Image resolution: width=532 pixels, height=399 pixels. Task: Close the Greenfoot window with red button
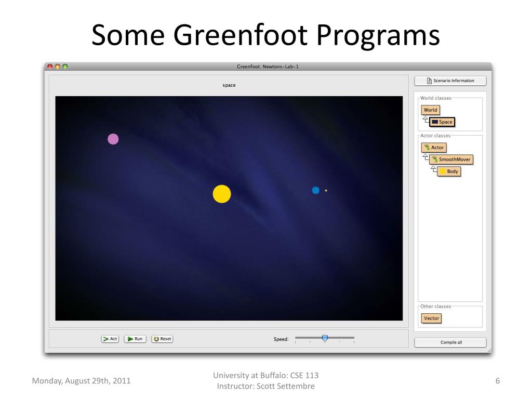pos(50,66)
